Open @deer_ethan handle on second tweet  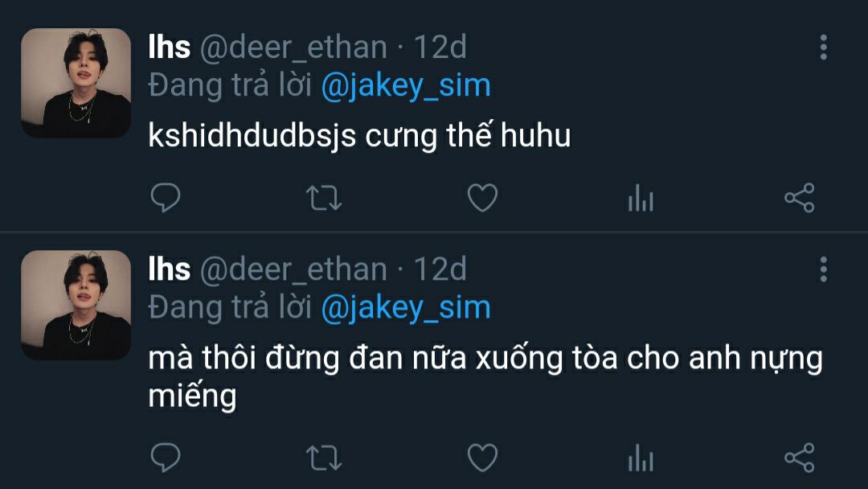tap(293, 269)
